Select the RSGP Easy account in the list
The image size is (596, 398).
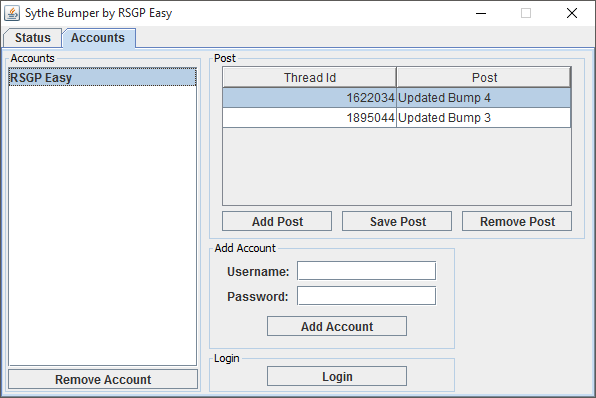102,77
